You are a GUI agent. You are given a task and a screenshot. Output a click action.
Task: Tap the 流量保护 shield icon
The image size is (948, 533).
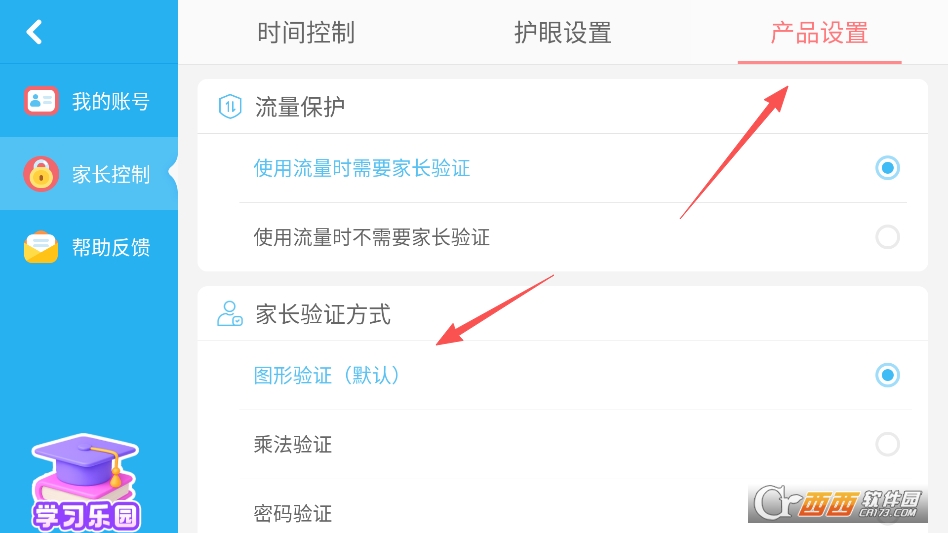231,107
